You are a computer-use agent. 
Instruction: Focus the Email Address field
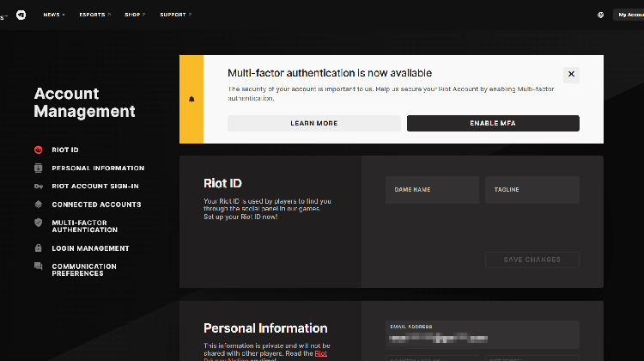click(483, 334)
